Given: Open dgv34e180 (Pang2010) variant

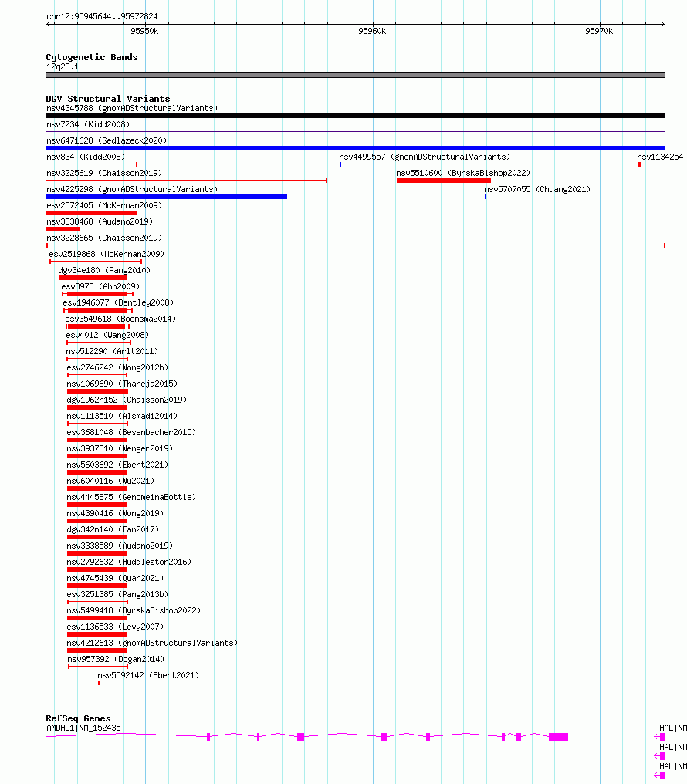Looking at the screenshot, I should pyautogui.click(x=104, y=270).
